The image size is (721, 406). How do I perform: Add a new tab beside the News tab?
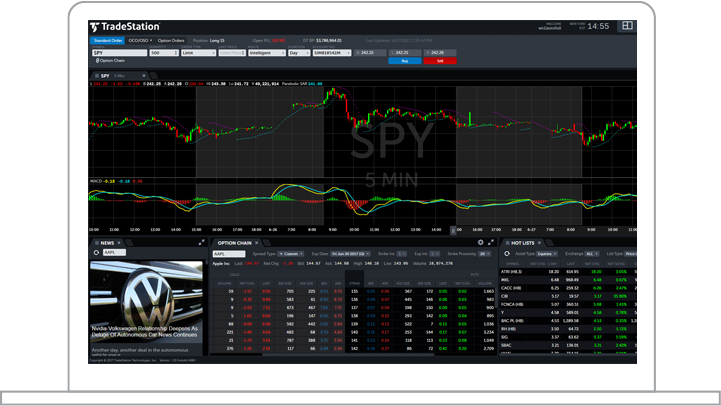click(129, 243)
